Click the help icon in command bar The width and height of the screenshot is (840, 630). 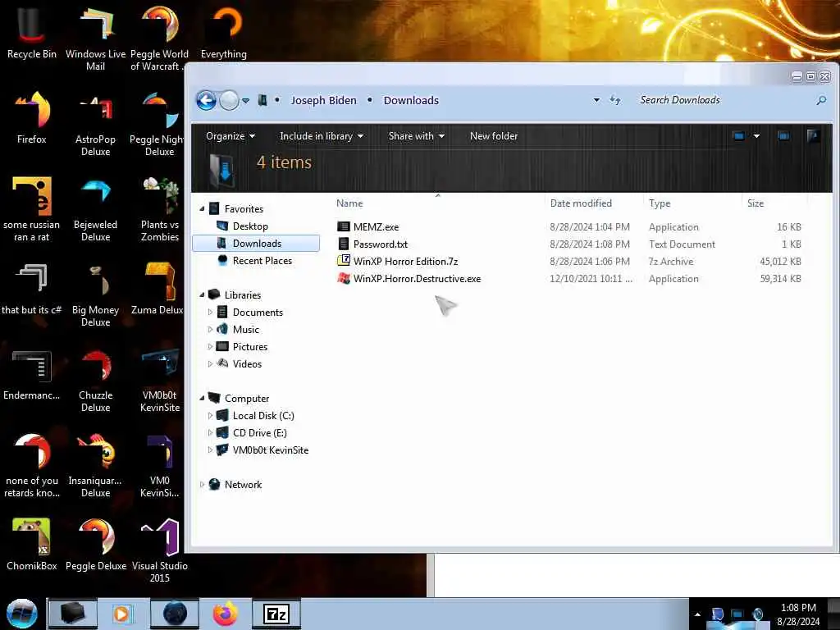(x=813, y=136)
